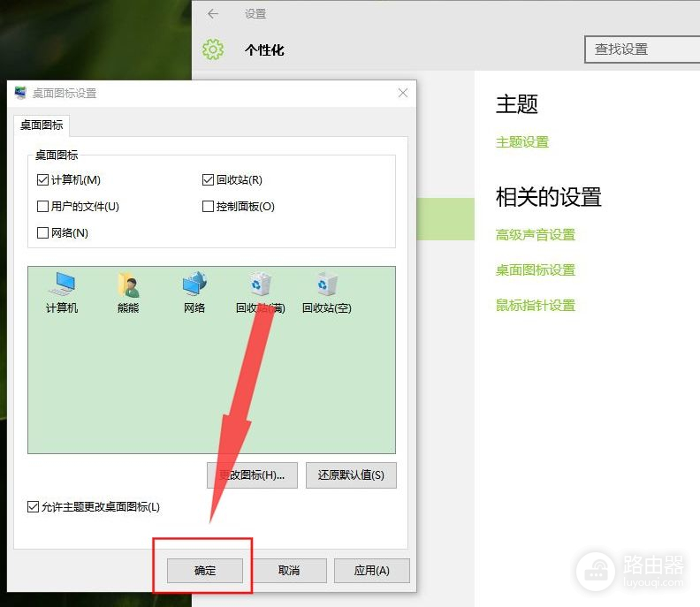Viewport: 700px width, 607px height.
Task: Uncheck the 回收站(R) checkbox
Action: click(208, 180)
